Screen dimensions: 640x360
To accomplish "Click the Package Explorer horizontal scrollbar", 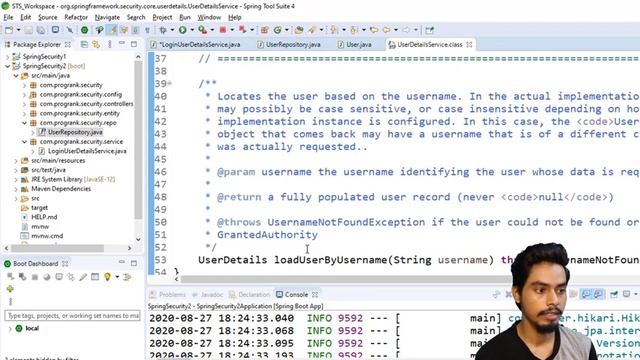I will (58, 248).
